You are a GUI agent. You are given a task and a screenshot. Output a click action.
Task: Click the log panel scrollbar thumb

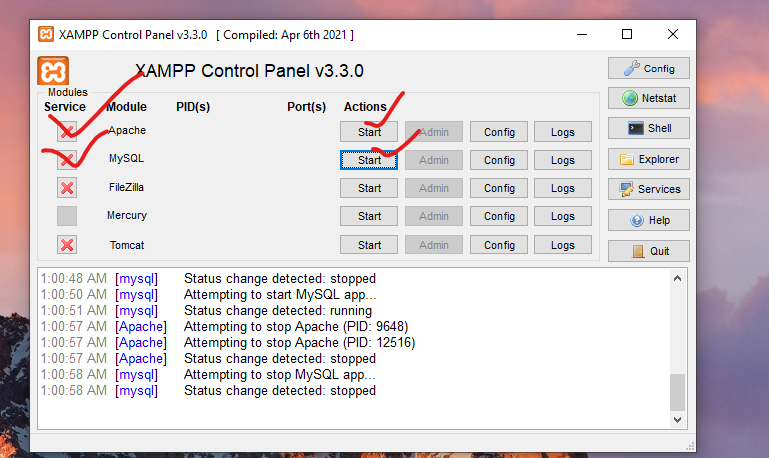[x=677, y=392]
